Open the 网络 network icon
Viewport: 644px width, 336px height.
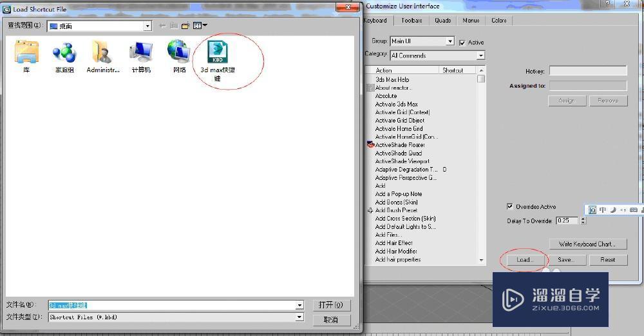178,52
